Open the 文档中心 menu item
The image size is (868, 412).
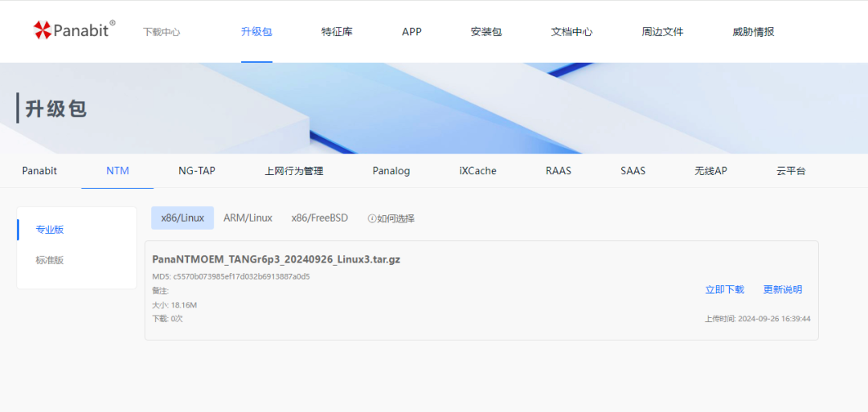[572, 32]
